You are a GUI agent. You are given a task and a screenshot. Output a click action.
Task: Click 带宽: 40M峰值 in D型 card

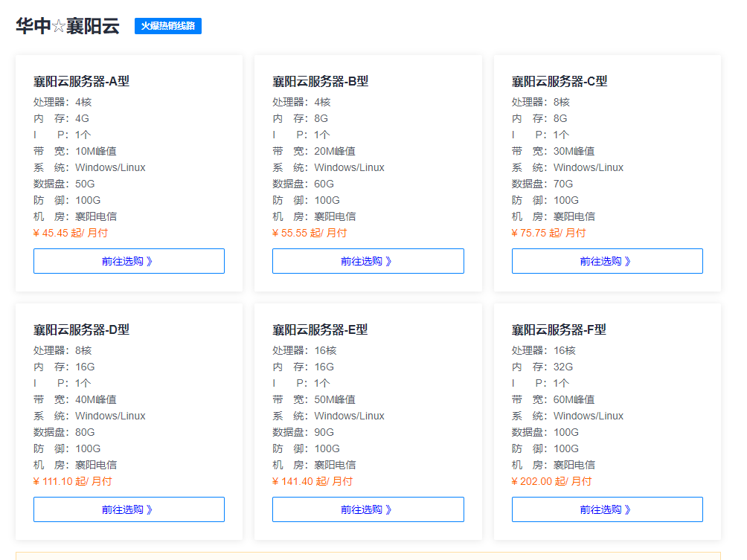(x=75, y=399)
